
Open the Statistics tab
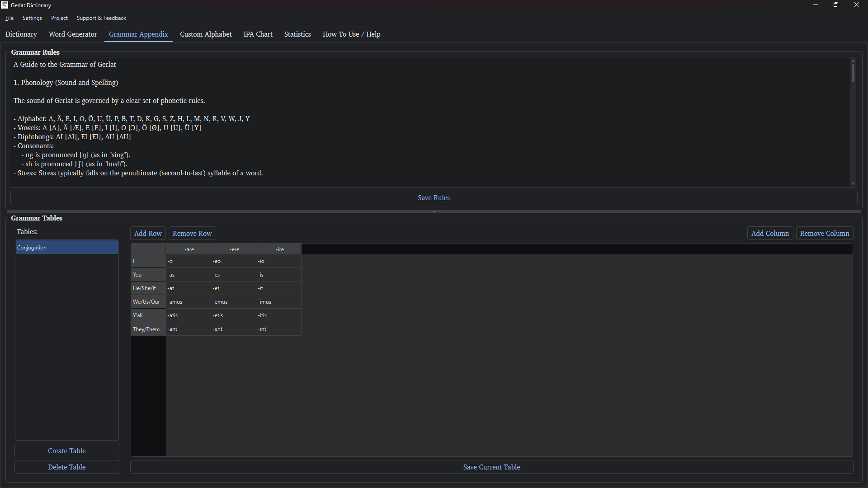pyautogui.click(x=297, y=34)
